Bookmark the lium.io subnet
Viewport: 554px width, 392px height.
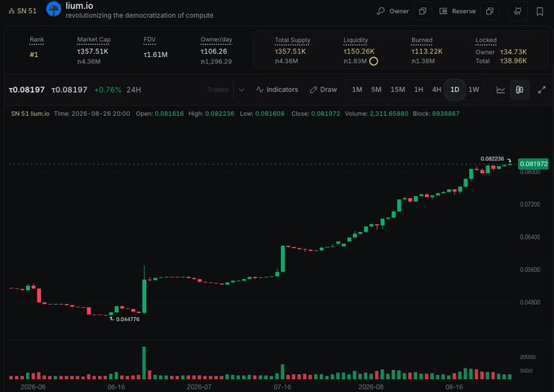pyautogui.click(x=540, y=11)
